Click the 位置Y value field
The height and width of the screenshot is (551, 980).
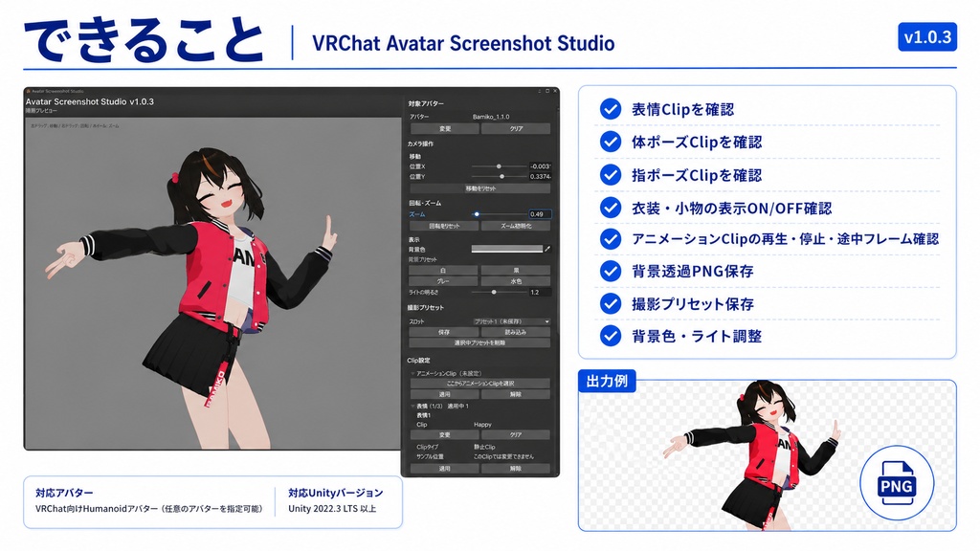[x=540, y=176]
